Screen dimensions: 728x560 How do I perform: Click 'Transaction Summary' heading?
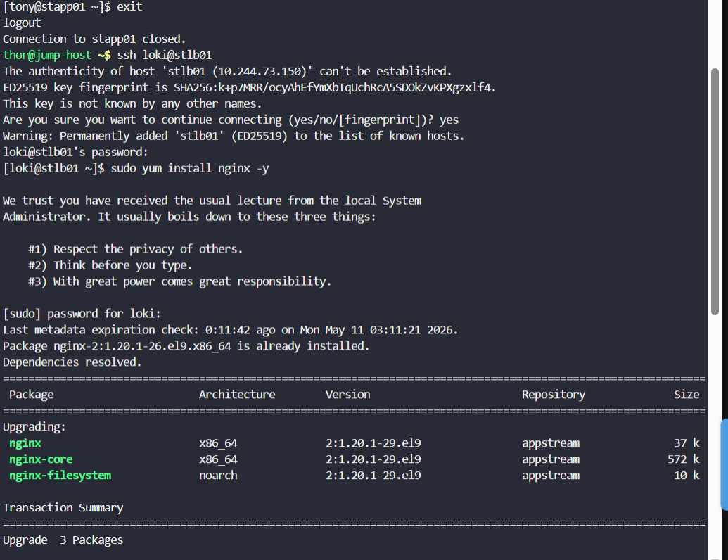[x=63, y=508]
